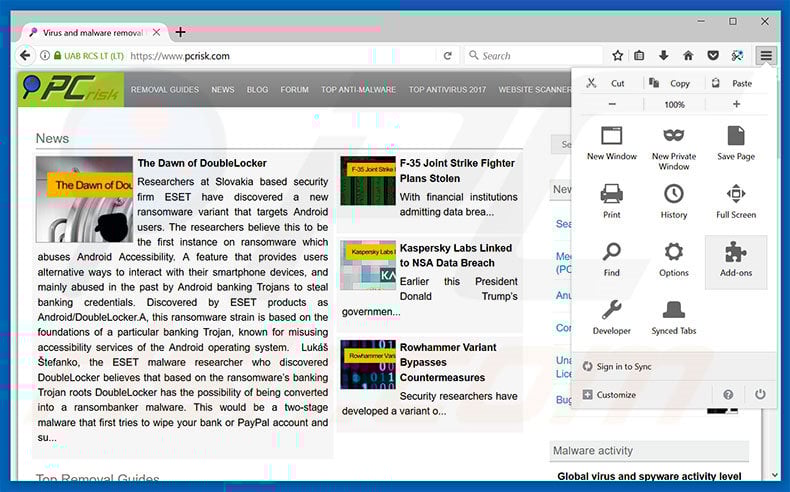This screenshot has width=790, height=492.
Task: Open the NEWS nav item
Action: (223, 90)
